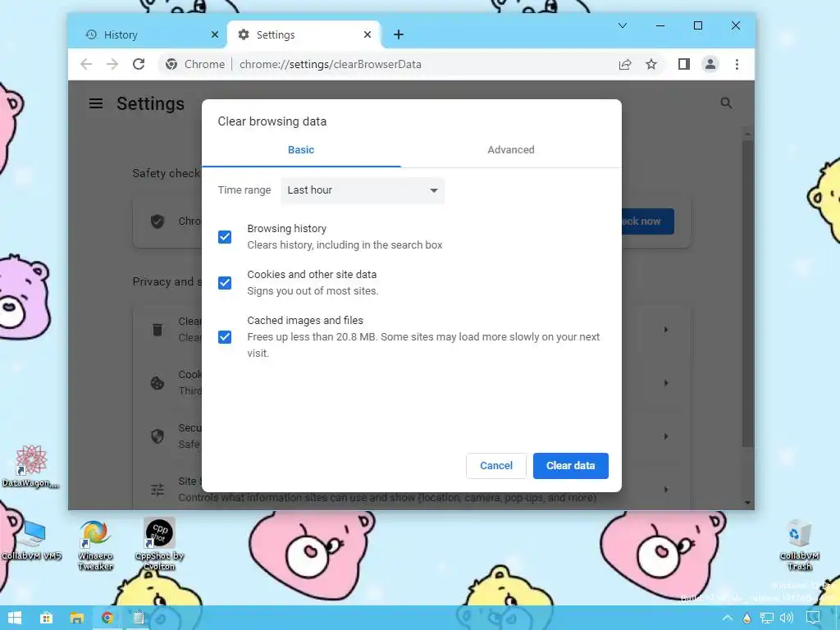Select the CollabVM Trash recycle bin
Image resolution: width=840 pixels, height=630 pixels.
(799, 545)
